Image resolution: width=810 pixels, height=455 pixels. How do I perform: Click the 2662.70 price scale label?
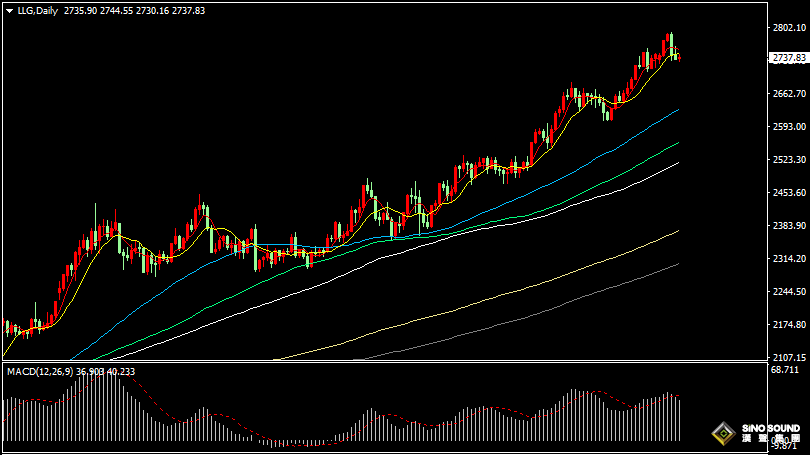[789, 93]
